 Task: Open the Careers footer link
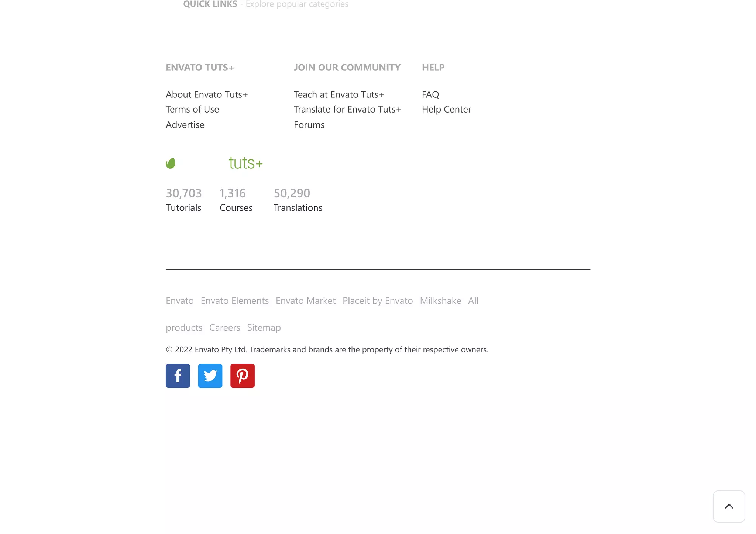pyautogui.click(x=224, y=328)
